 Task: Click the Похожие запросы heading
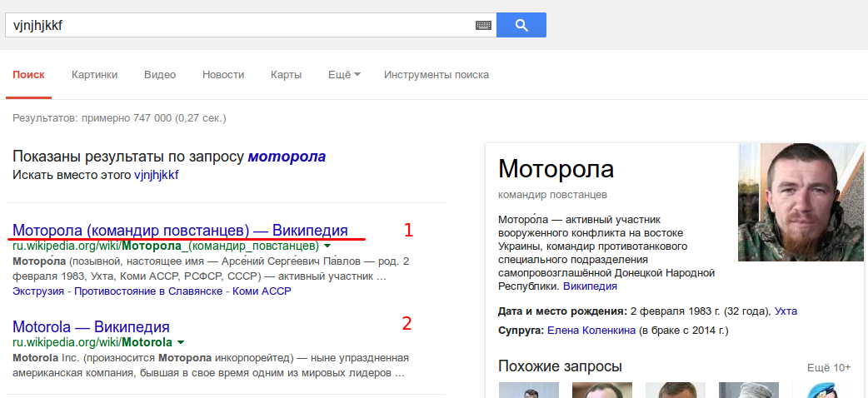[560, 366]
